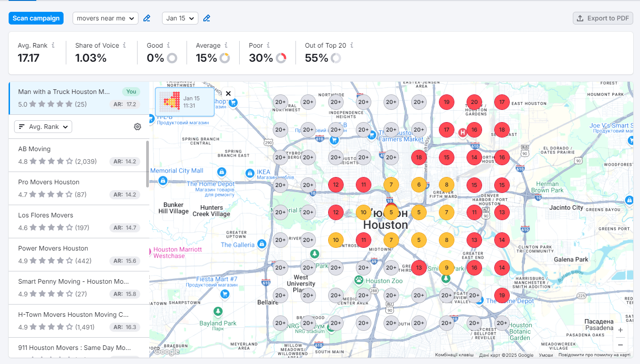Viewport: 640px width, 364px height.
Task: Open the 'Комбінації клавіш' shortcuts link
Action: pos(454,355)
